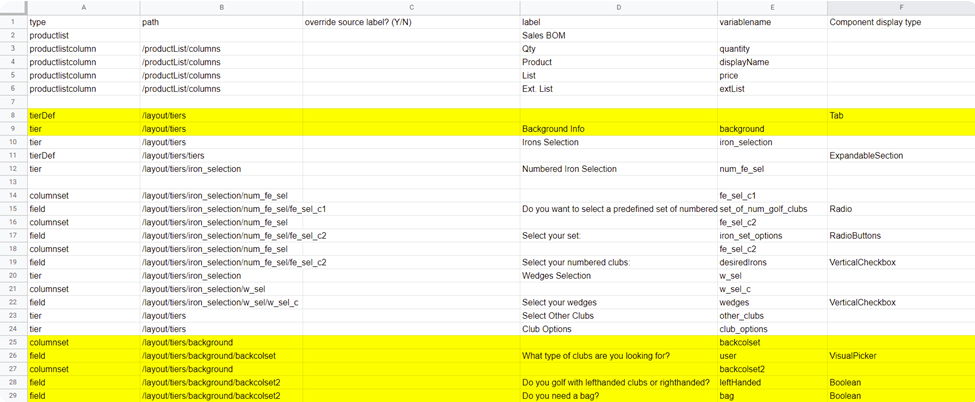The width and height of the screenshot is (975, 402).
Task: Select the 'Wedges Selection' label cell
Action: pos(619,276)
